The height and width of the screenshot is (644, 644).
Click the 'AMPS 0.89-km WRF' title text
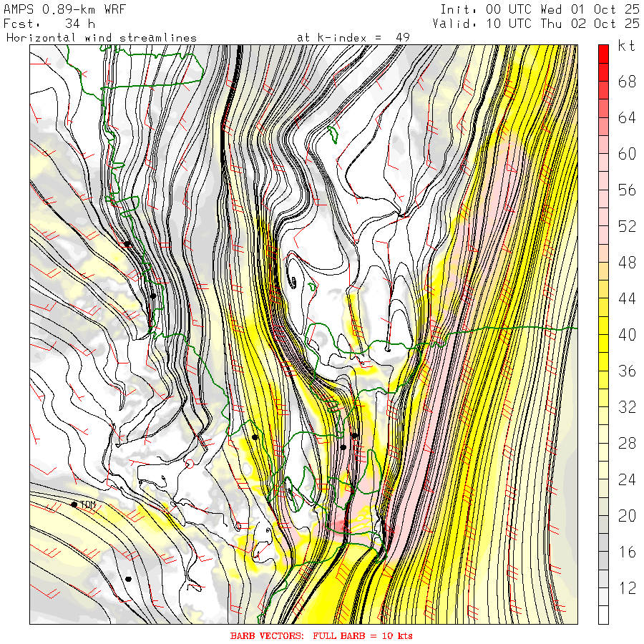pyautogui.click(x=64, y=9)
